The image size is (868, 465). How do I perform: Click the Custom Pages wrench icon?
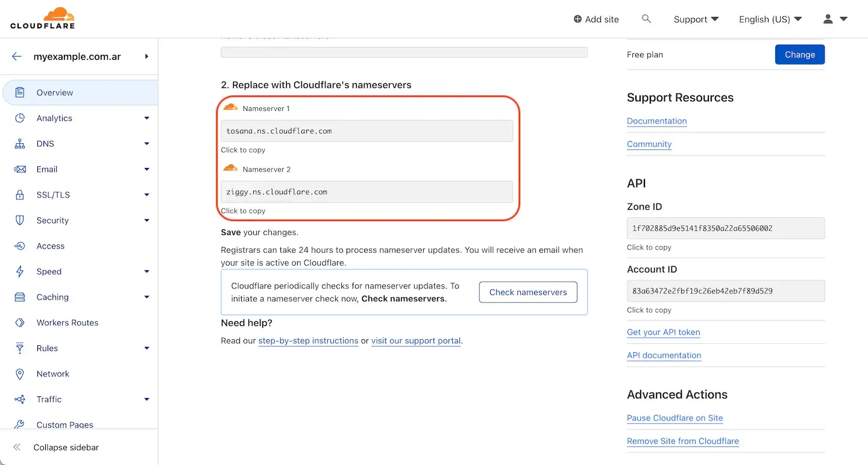pyautogui.click(x=20, y=424)
